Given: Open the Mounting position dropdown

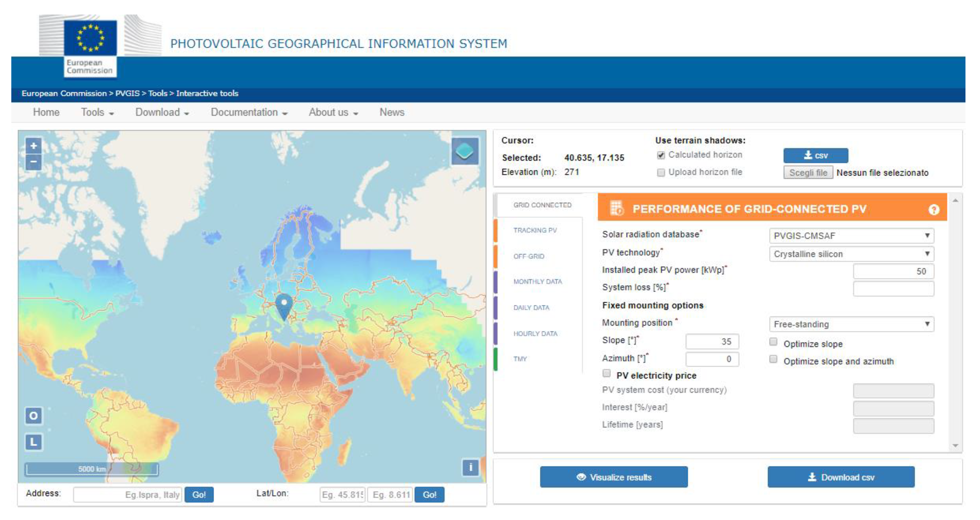Looking at the screenshot, I should (x=851, y=324).
